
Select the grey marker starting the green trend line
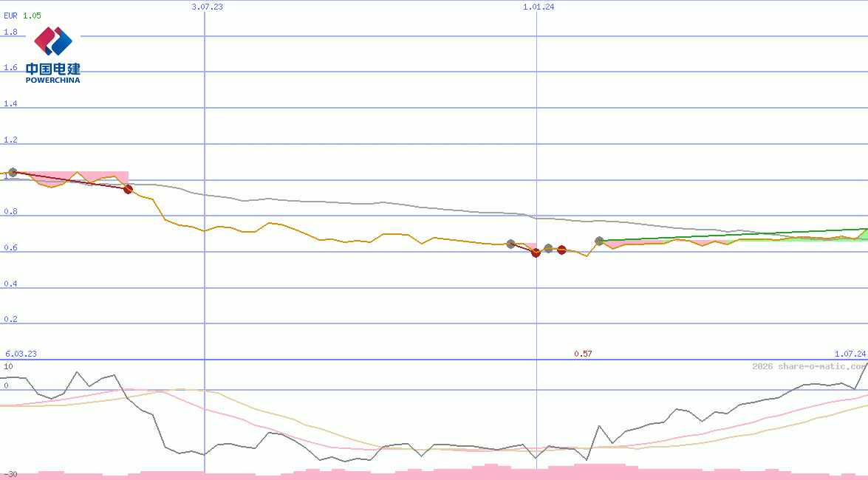(599, 241)
